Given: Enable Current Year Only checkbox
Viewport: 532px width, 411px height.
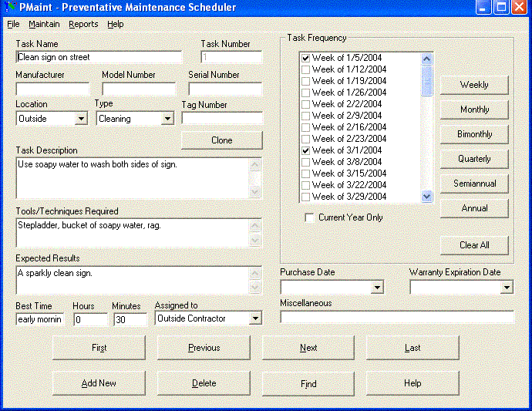Looking at the screenshot, I should click(309, 217).
